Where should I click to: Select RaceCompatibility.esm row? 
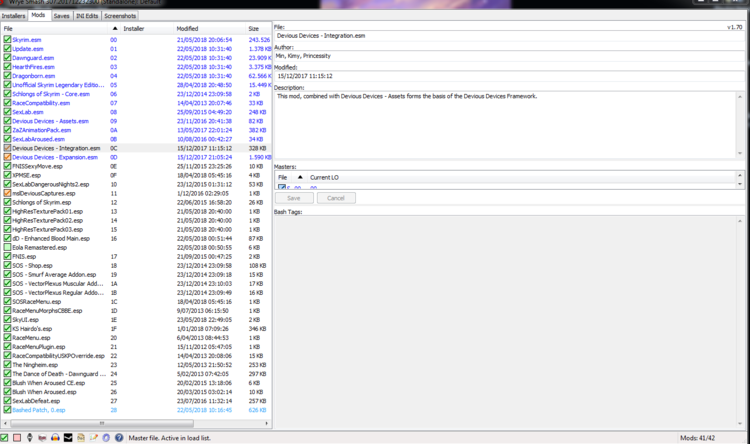click(136, 103)
